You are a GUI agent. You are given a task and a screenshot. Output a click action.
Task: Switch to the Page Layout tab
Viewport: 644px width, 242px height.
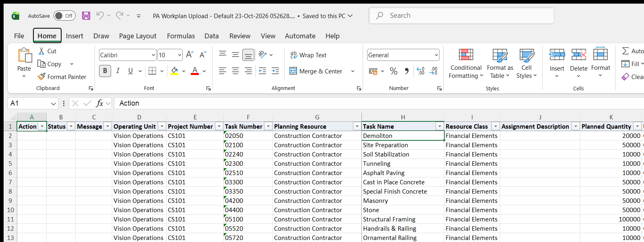point(138,36)
